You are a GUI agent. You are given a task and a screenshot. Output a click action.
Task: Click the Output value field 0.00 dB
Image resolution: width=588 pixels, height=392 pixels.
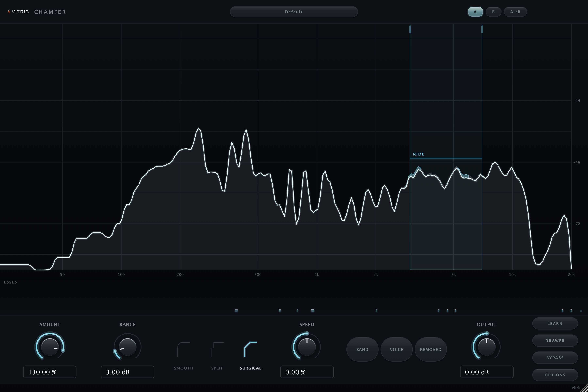pos(487,372)
